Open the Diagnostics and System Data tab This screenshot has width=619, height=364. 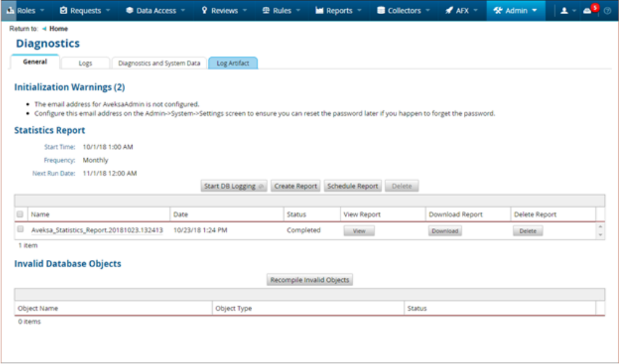159,63
